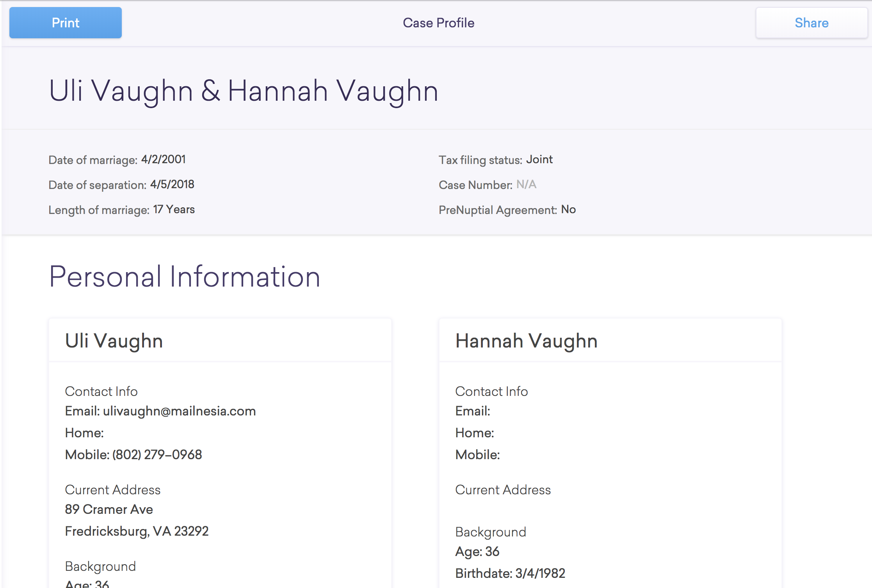Image resolution: width=872 pixels, height=588 pixels.
Task: Click the Date of separation label
Action: pos(97,185)
